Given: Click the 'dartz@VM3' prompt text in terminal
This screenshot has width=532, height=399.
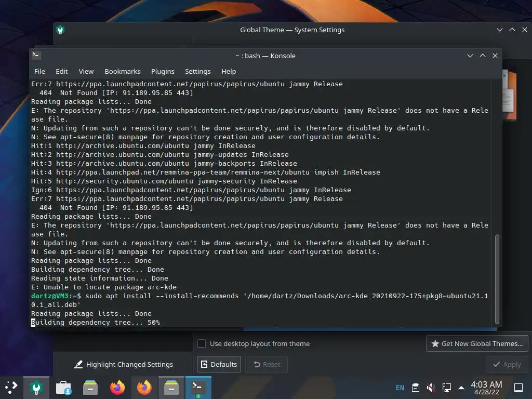Looking at the screenshot, I should point(50,296).
